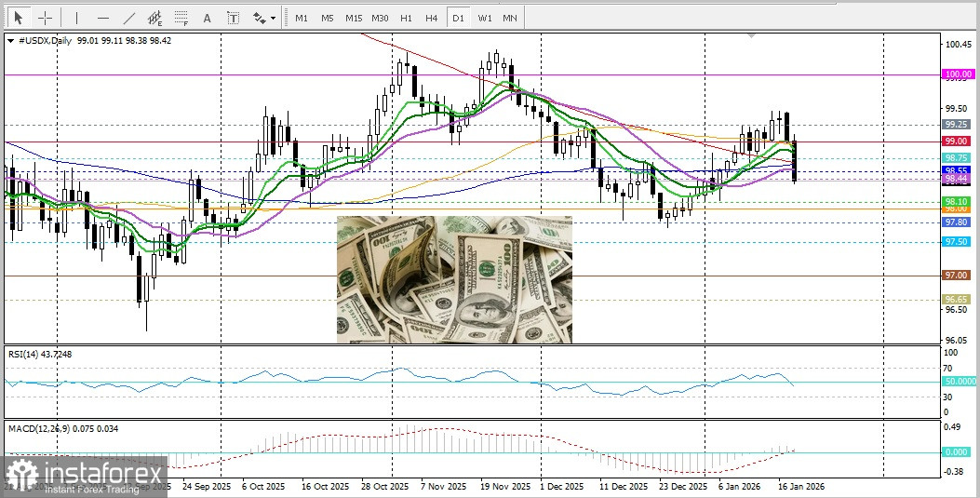Choose the horizontal line drawing tool
This screenshot has width=980, height=498.
tap(102, 18)
